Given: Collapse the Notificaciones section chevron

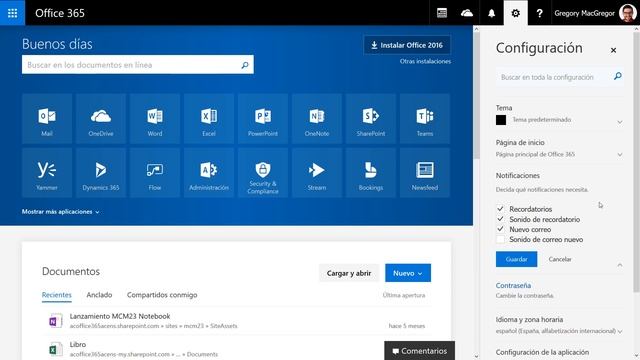Looking at the screenshot, I should (x=620, y=265).
